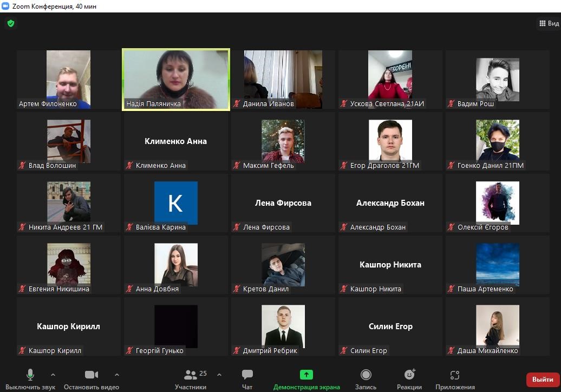Select Валієва Карина blue K avatar

175,203
